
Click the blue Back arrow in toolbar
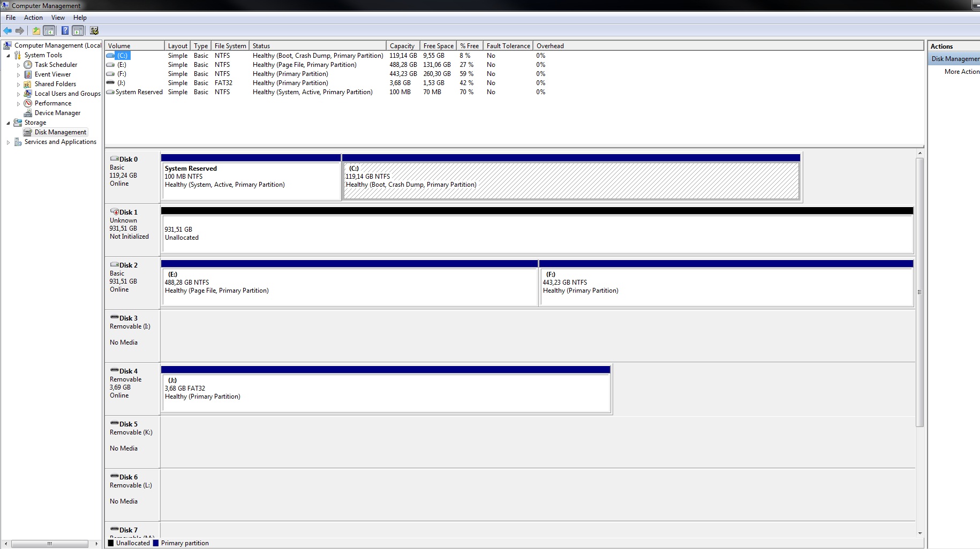point(7,30)
